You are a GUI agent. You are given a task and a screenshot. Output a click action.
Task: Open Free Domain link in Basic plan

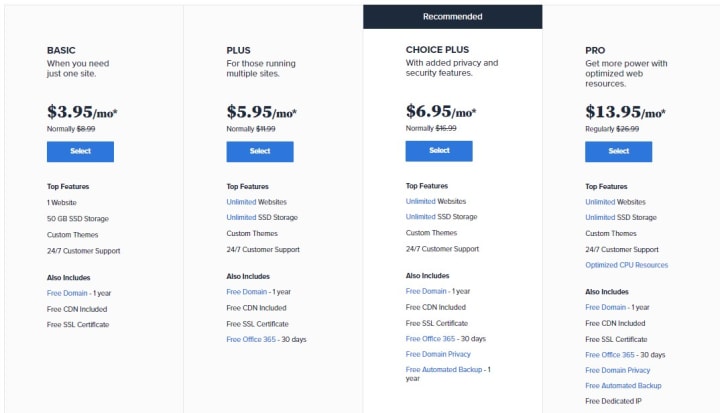pyautogui.click(x=67, y=293)
